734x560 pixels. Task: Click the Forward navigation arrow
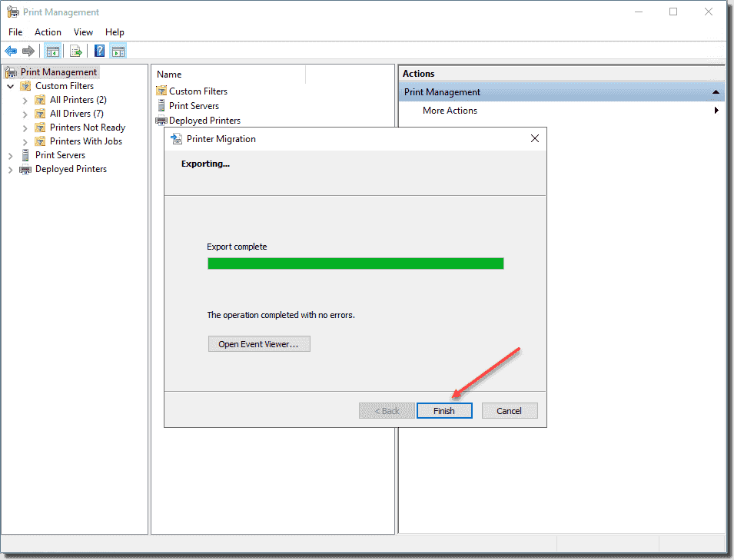tap(27, 51)
